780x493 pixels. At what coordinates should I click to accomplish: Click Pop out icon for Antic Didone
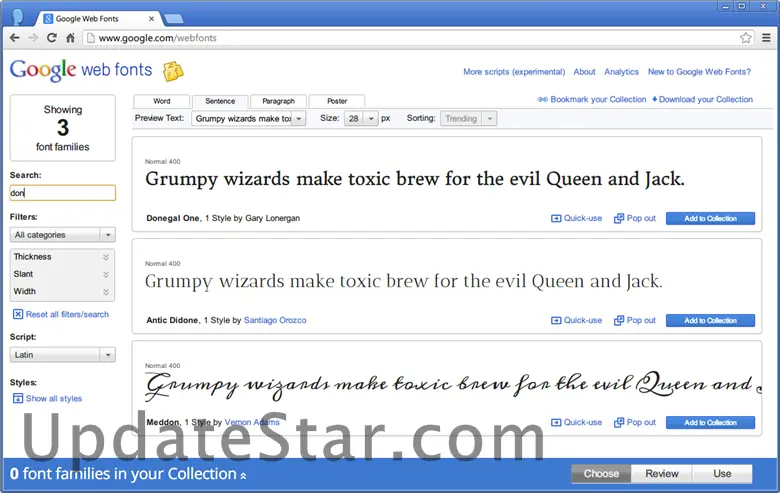pyautogui.click(x=619, y=320)
